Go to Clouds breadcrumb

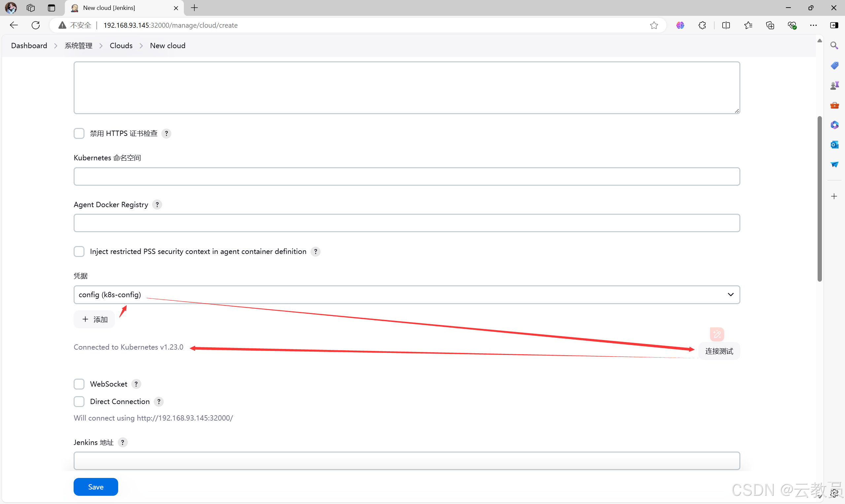coord(121,46)
